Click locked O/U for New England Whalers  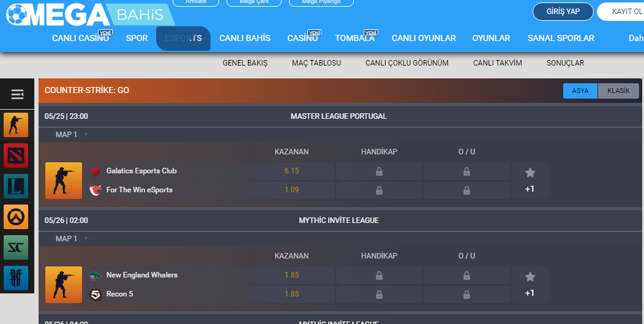pyautogui.click(x=466, y=275)
